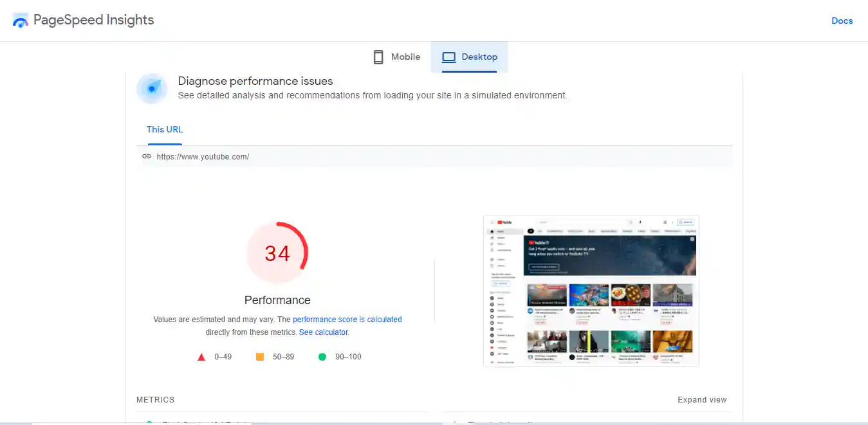The height and width of the screenshot is (425, 868).
Task: Click the METRICS section heading
Action: (155, 399)
